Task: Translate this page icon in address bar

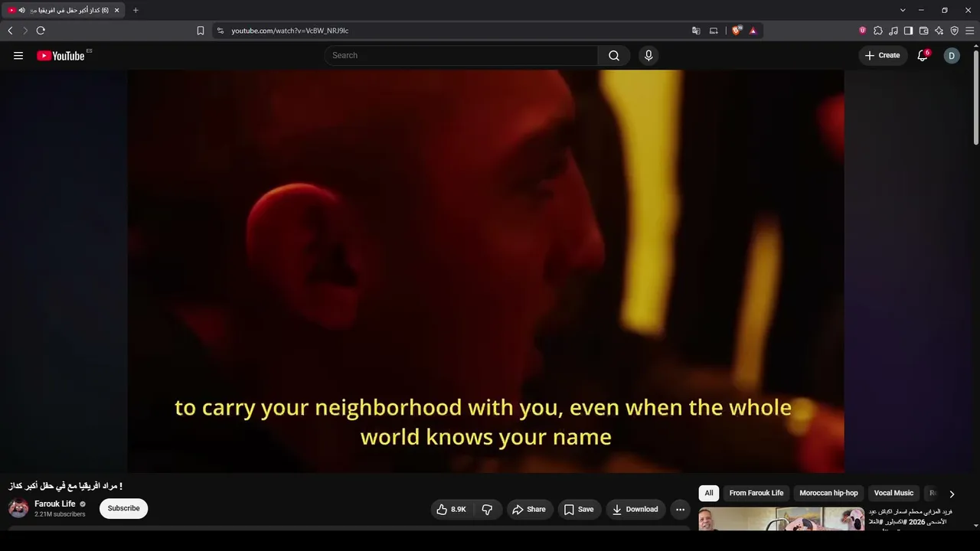Action: pyautogui.click(x=696, y=31)
